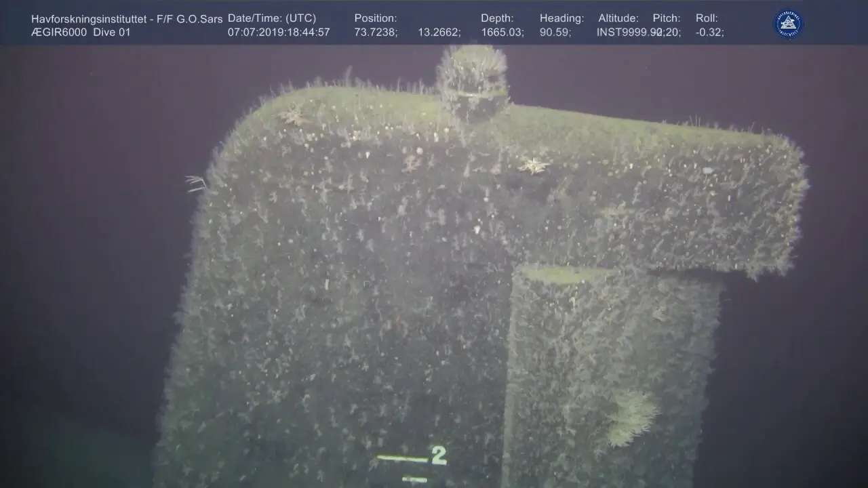
Task: Click the Depth: label
Action: coord(497,18)
